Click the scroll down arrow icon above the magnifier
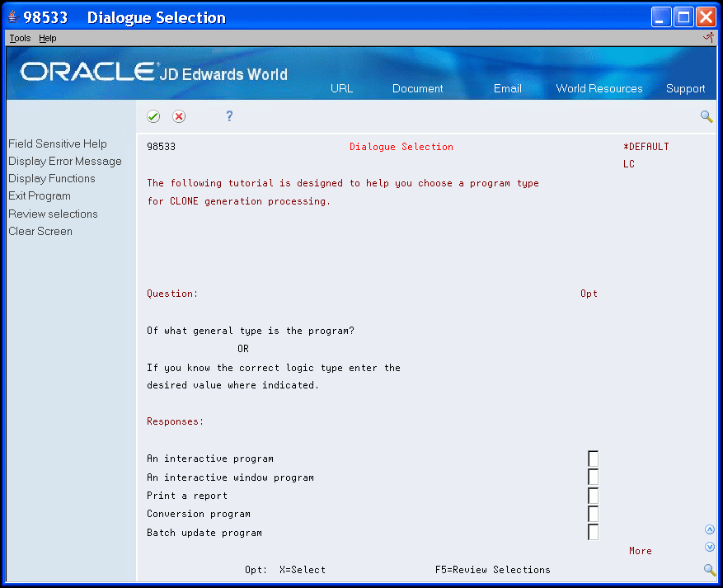Viewport: 723px width, 588px height. click(x=710, y=547)
